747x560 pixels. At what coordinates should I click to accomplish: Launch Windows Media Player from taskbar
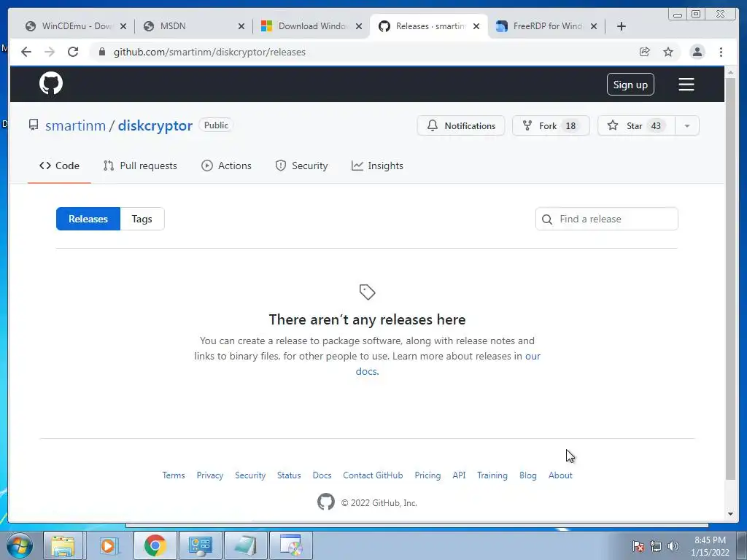click(109, 545)
